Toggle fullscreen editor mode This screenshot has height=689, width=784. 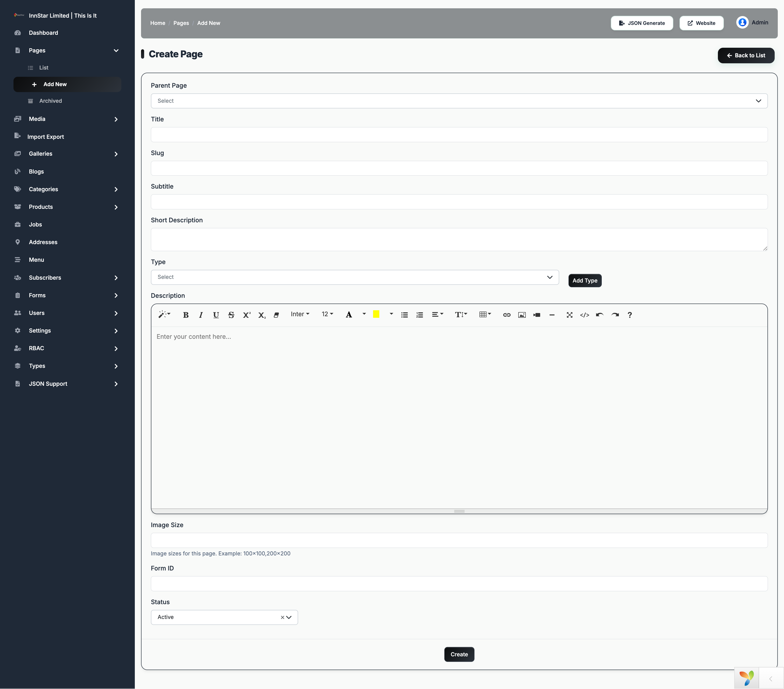click(x=570, y=315)
